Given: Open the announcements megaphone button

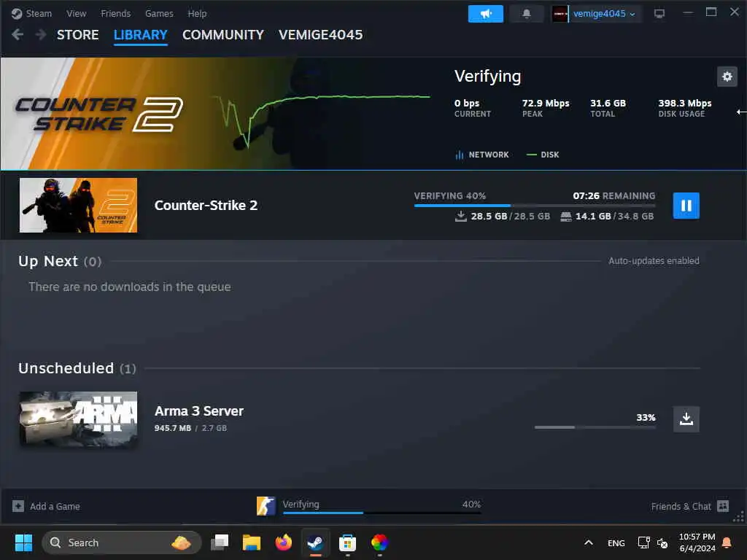Looking at the screenshot, I should [485, 14].
